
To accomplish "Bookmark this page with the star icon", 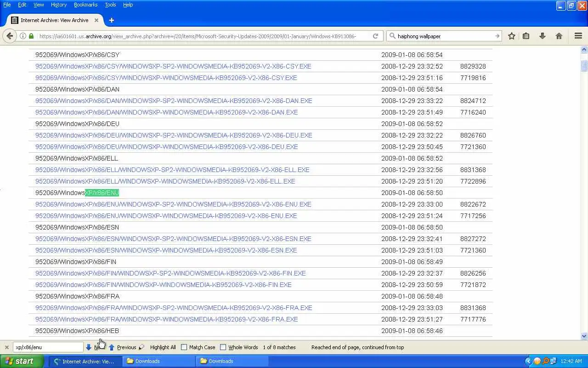I will [x=512, y=36].
